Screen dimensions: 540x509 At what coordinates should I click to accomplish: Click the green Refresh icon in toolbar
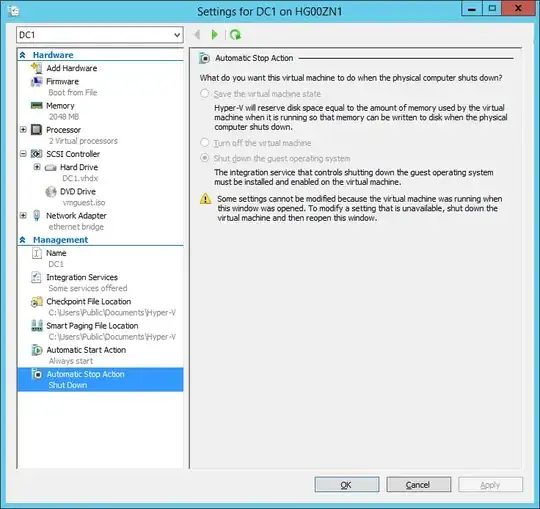click(x=236, y=34)
